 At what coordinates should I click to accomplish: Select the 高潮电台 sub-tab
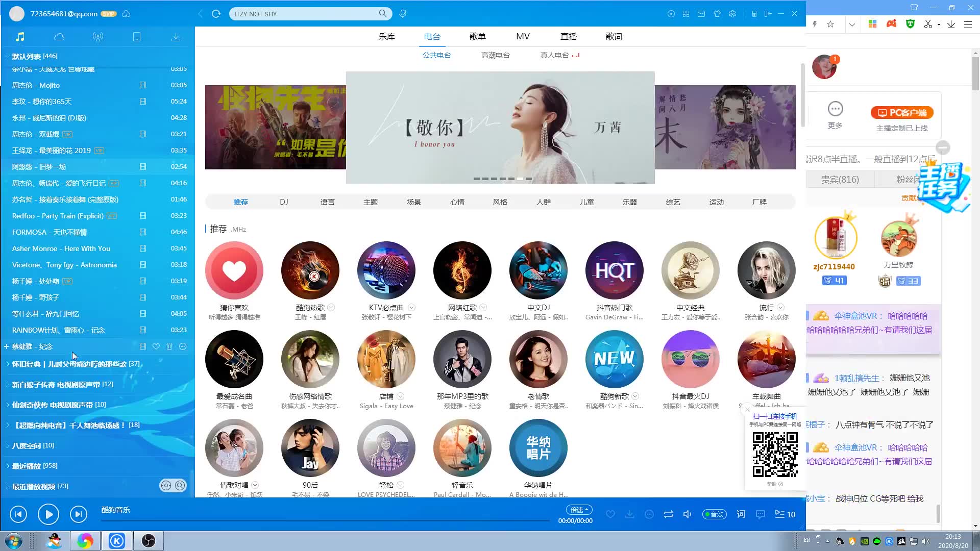(x=496, y=55)
